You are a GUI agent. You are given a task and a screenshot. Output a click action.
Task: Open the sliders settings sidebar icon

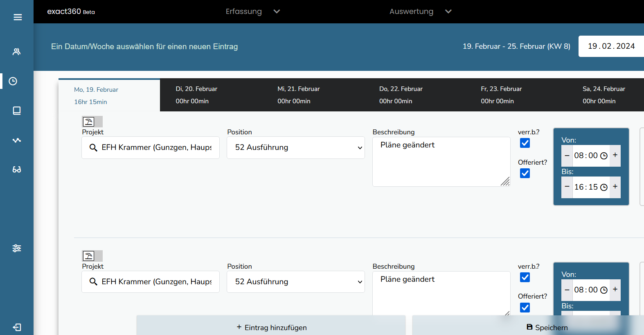point(16,248)
